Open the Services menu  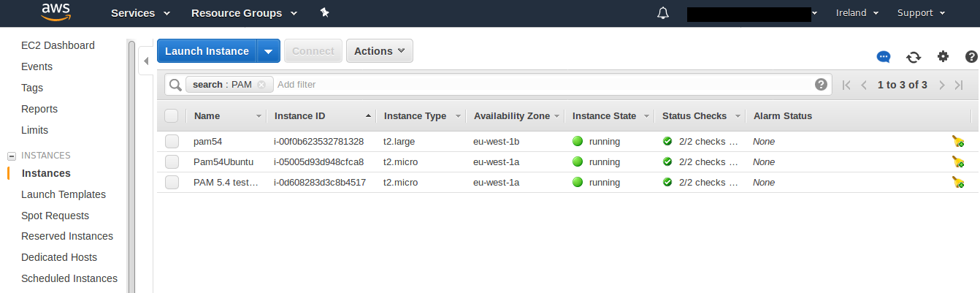[x=140, y=13]
